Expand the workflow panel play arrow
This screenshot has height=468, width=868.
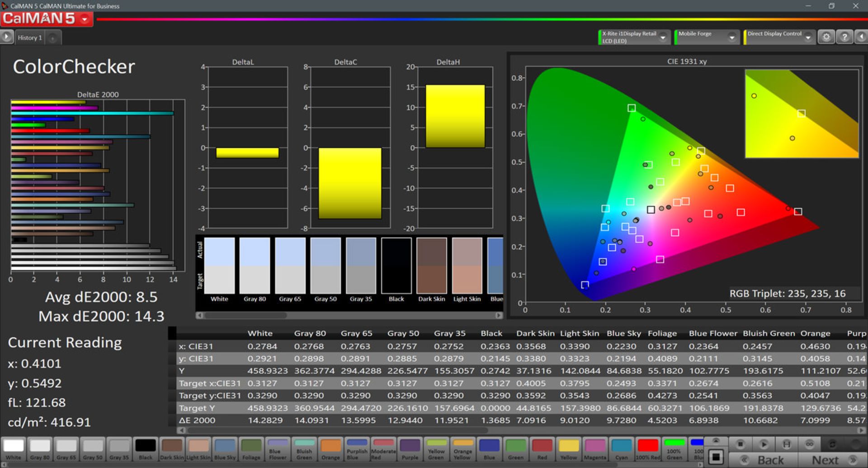click(x=6, y=37)
